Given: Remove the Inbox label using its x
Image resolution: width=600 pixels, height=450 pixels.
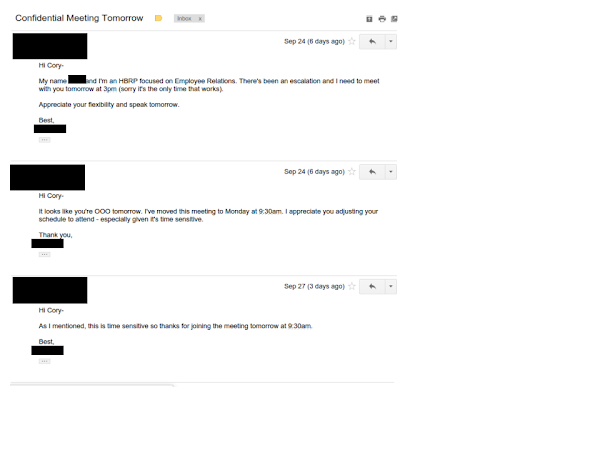Looking at the screenshot, I should [x=200, y=18].
